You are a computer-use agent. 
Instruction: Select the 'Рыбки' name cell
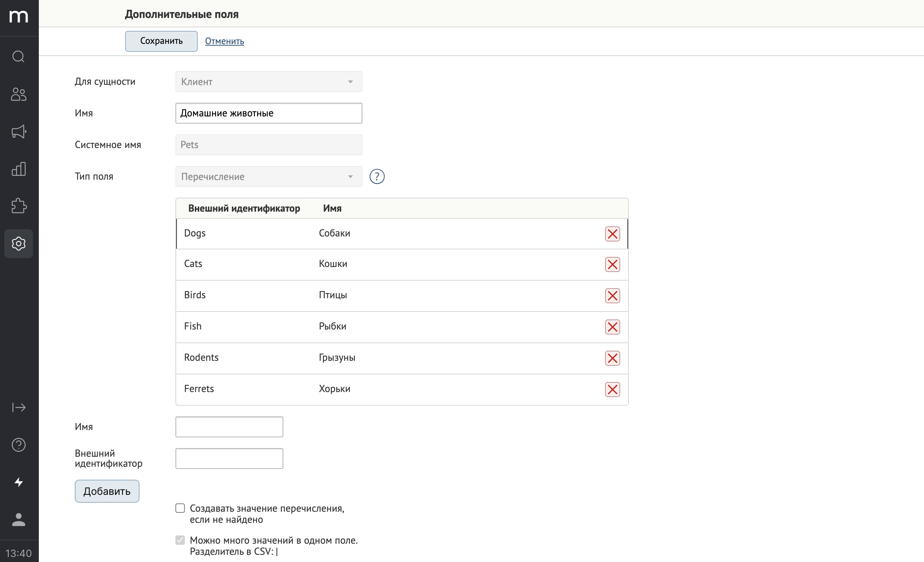pos(332,326)
